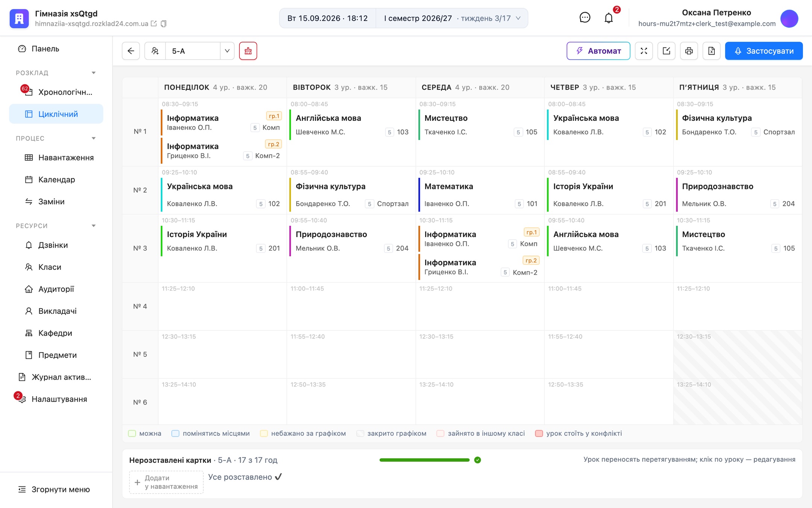
Task: Open the chat messages icon
Action: (x=585, y=18)
